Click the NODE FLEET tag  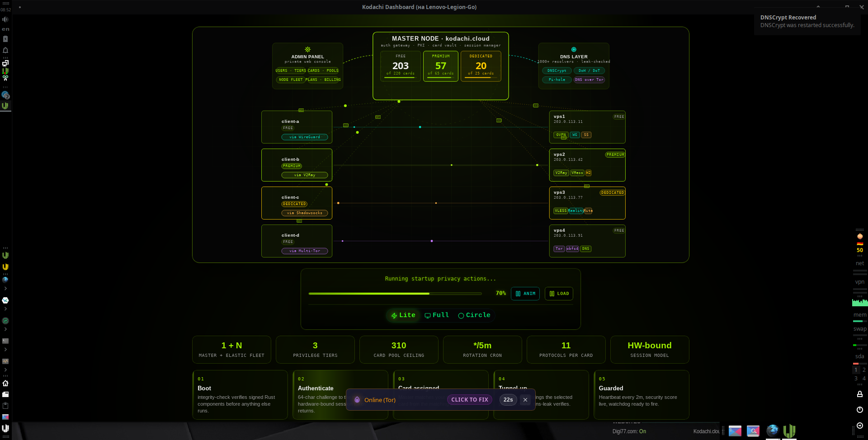click(x=291, y=80)
